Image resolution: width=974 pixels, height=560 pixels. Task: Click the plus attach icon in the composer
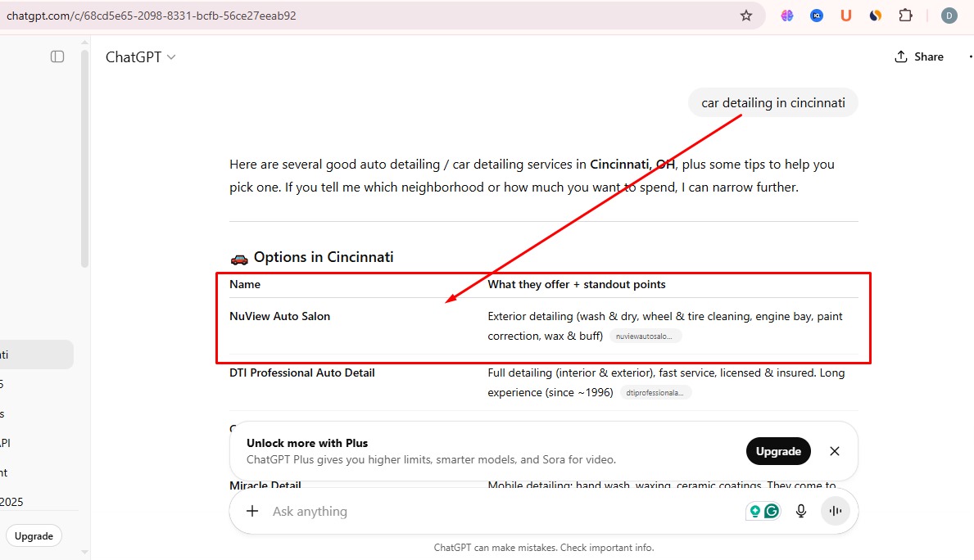pos(252,511)
